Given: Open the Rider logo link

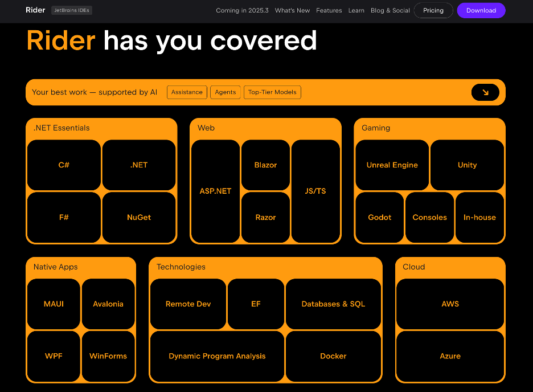Looking at the screenshot, I should [x=35, y=10].
